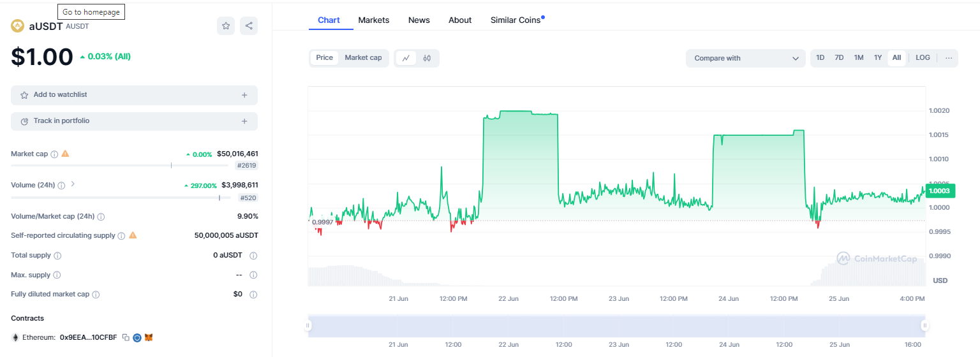Viewport: 980px width, 357px height.
Task: Click the 9.90% volume ratio value
Action: coord(248,216)
